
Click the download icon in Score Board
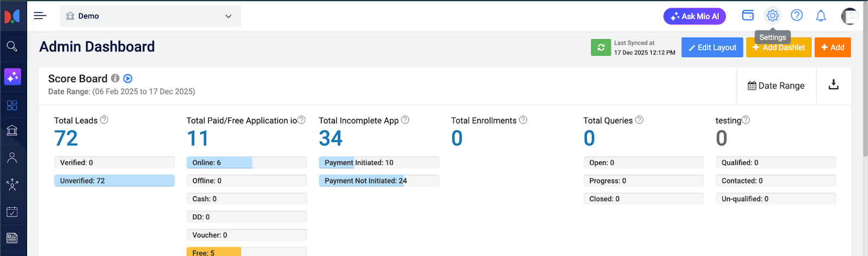pyautogui.click(x=833, y=85)
